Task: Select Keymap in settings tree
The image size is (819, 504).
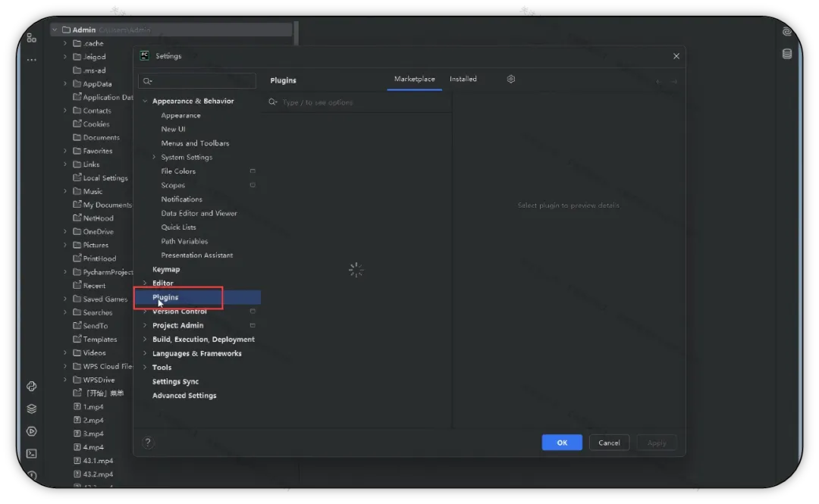Action: (166, 270)
